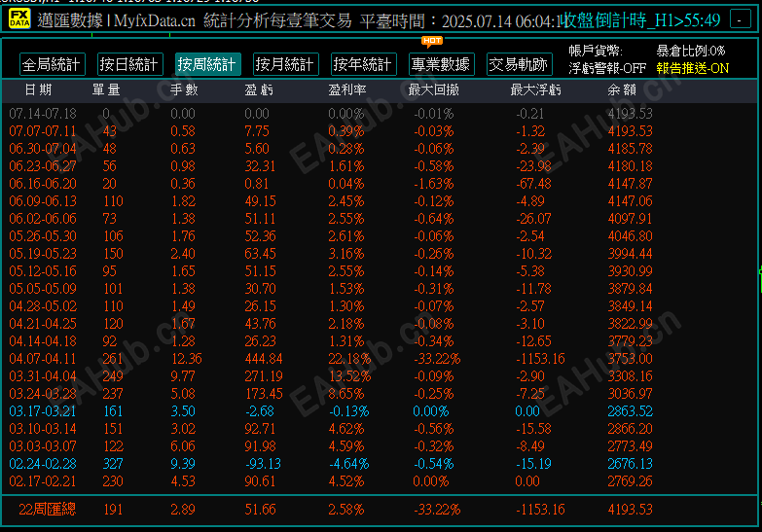Open the 全局統計 tab
Screen dimensions: 762x532
tap(53, 64)
